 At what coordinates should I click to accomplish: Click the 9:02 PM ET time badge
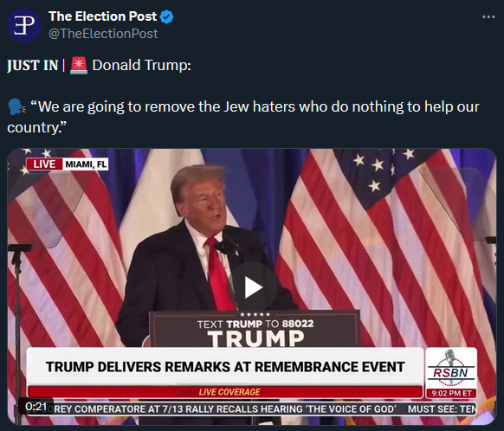[451, 394]
